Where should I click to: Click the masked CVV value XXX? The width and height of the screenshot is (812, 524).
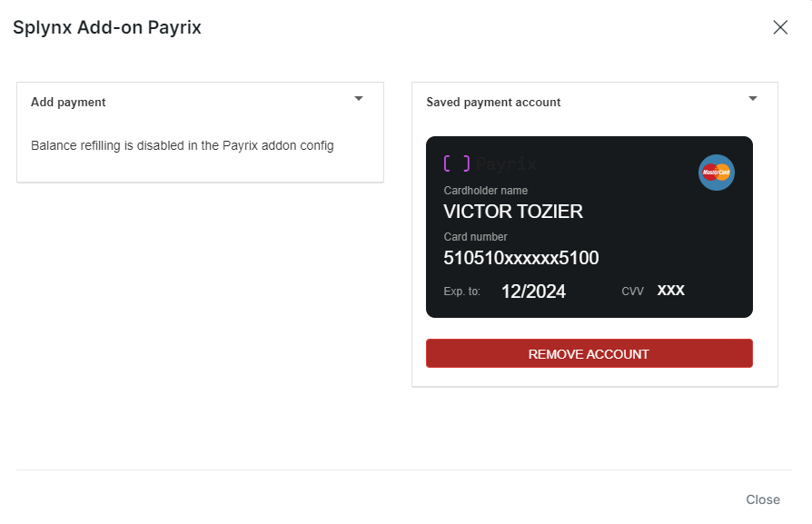coord(670,291)
